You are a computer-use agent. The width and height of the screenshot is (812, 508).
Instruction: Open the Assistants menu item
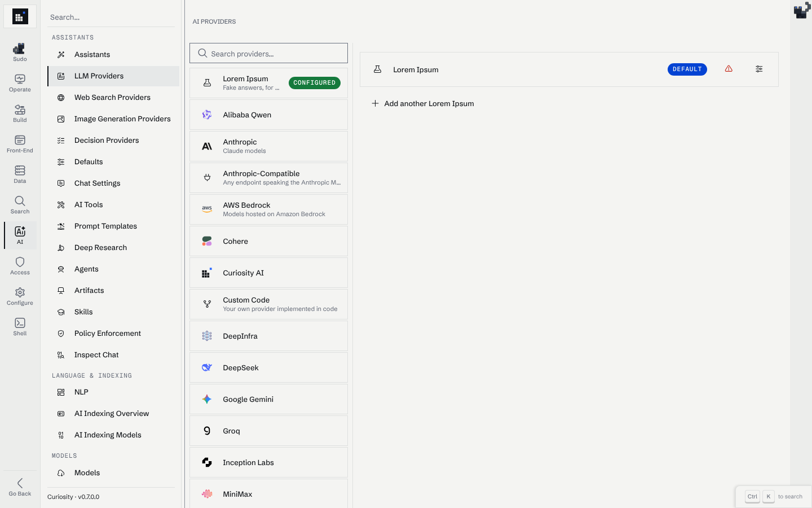coord(113,55)
